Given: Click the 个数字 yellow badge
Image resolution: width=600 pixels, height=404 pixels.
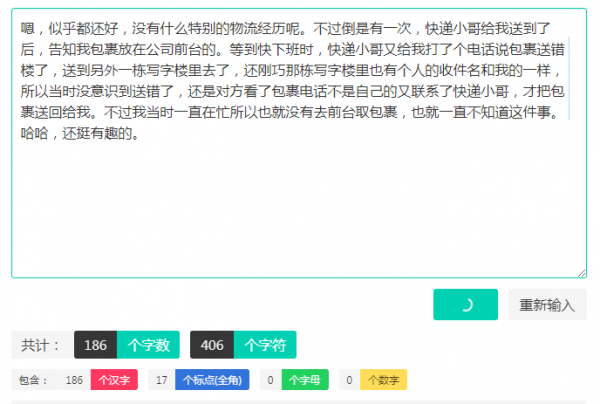Looking at the screenshot, I should (383, 380).
